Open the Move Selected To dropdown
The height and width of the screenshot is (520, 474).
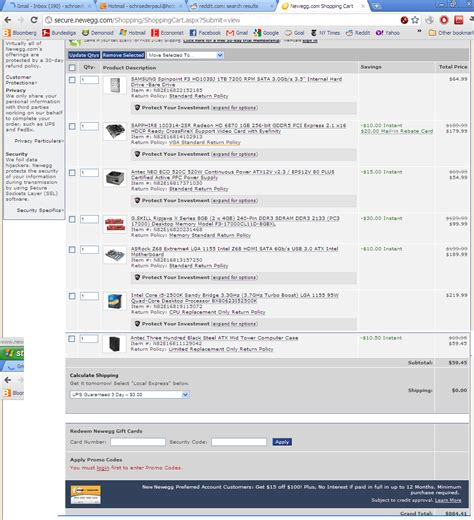point(185,55)
